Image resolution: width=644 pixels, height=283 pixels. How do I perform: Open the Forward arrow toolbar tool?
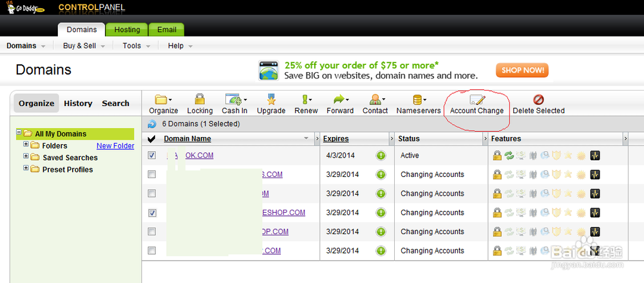click(340, 104)
